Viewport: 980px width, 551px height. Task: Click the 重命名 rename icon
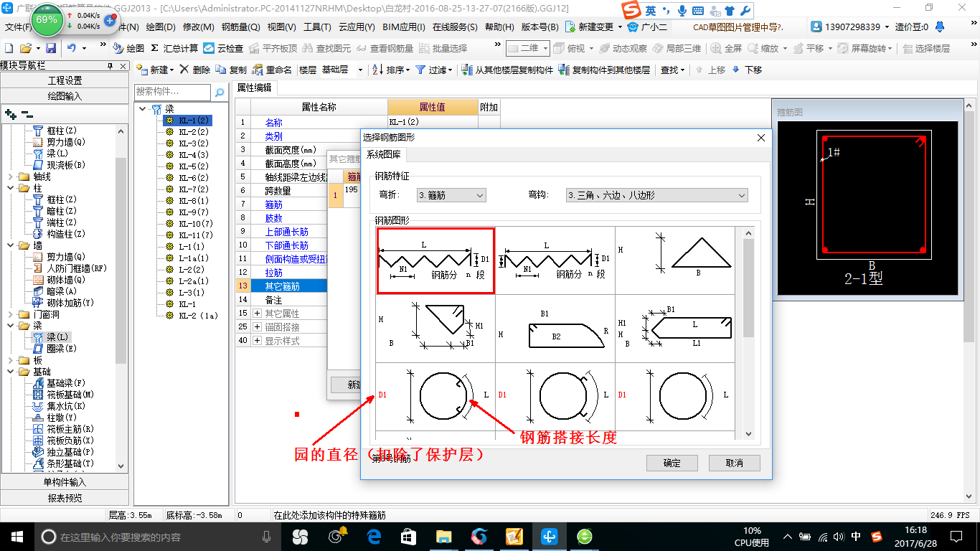pos(258,70)
